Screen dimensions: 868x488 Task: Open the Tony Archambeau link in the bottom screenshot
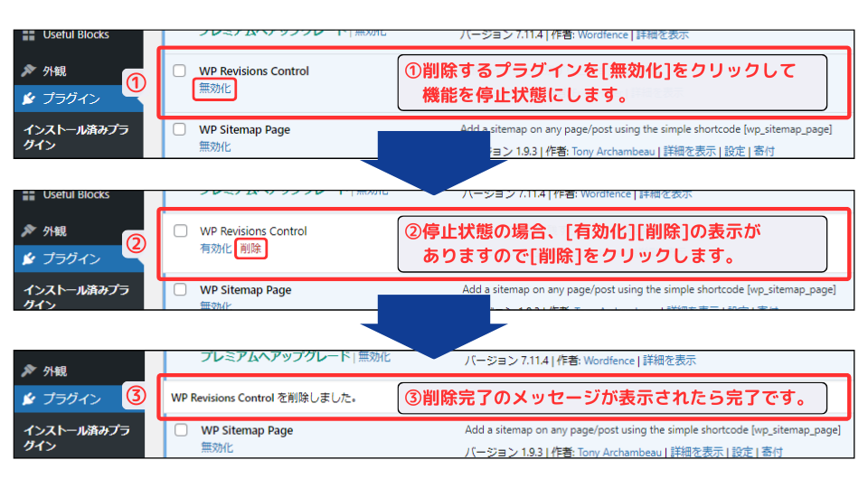tap(619, 452)
